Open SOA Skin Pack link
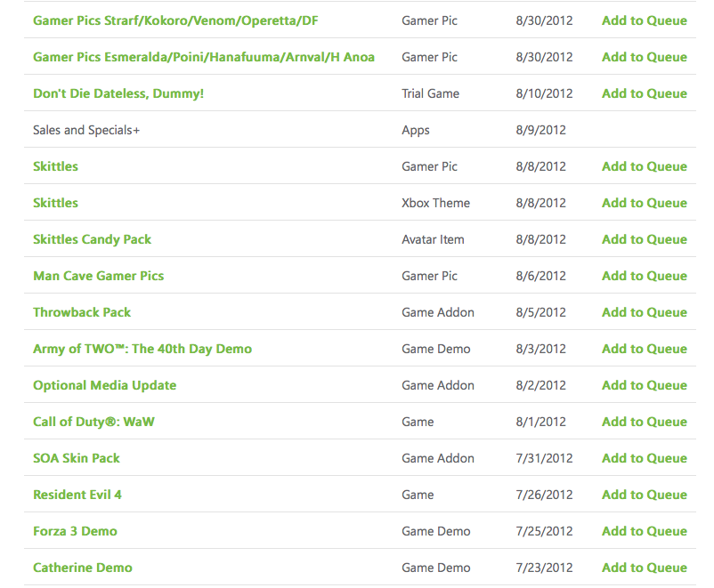The width and height of the screenshot is (714, 588). 77,458
